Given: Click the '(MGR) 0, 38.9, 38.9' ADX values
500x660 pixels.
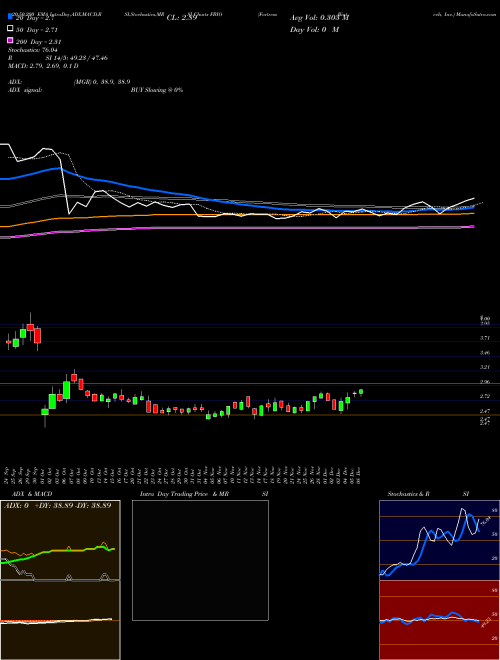Looking at the screenshot, I should click(102, 82).
